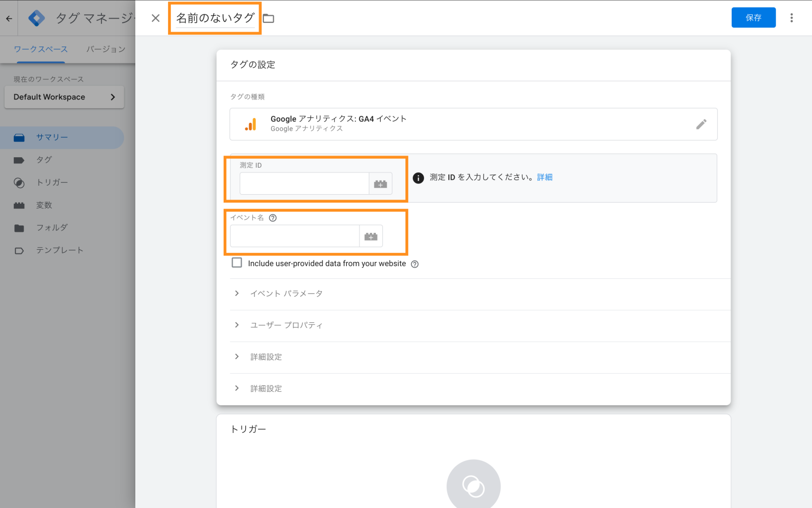This screenshot has height=508, width=812.
Task: Open the variable picker beside 測定 ID field
Action: click(x=381, y=184)
